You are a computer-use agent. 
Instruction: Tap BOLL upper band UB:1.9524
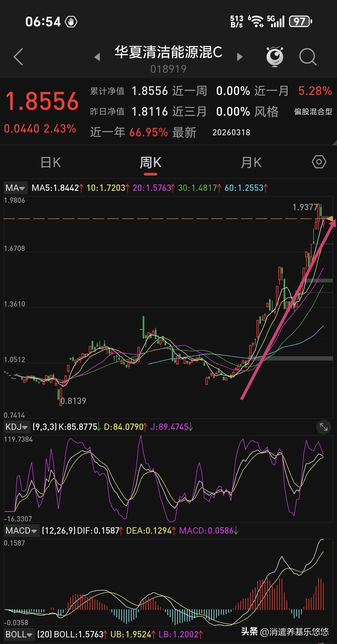click(x=133, y=634)
